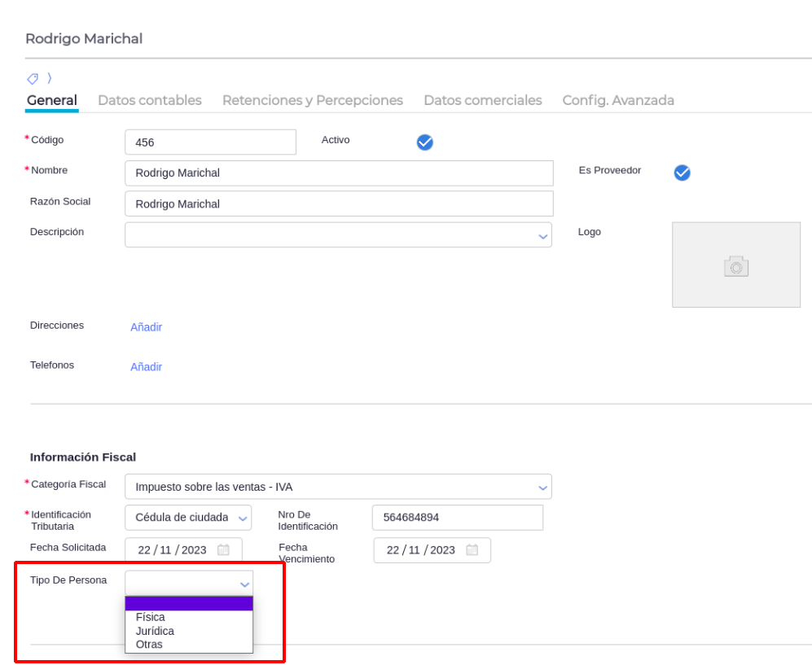Click the camera icon in Logo placeholder
The image size is (812, 665).
735,265
